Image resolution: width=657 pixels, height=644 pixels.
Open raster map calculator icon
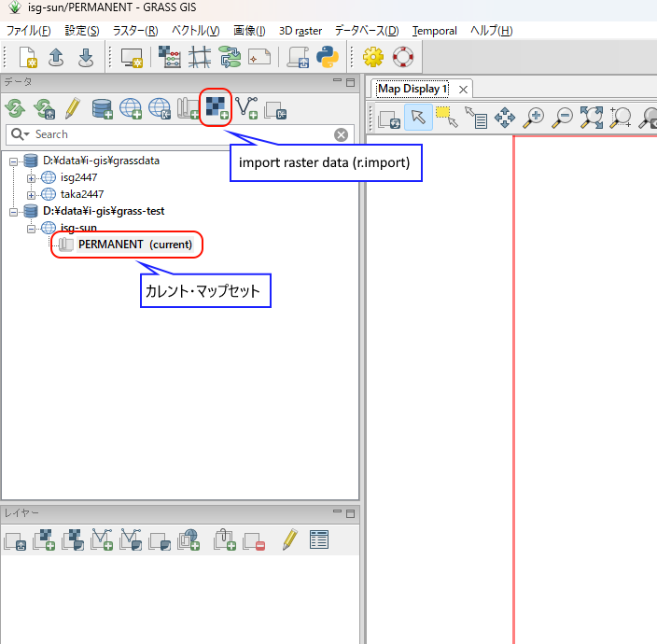(169, 57)
